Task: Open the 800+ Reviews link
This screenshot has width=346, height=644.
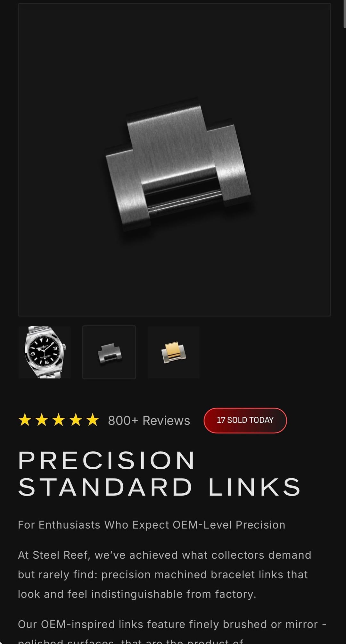Action: (x=149, y=420)
